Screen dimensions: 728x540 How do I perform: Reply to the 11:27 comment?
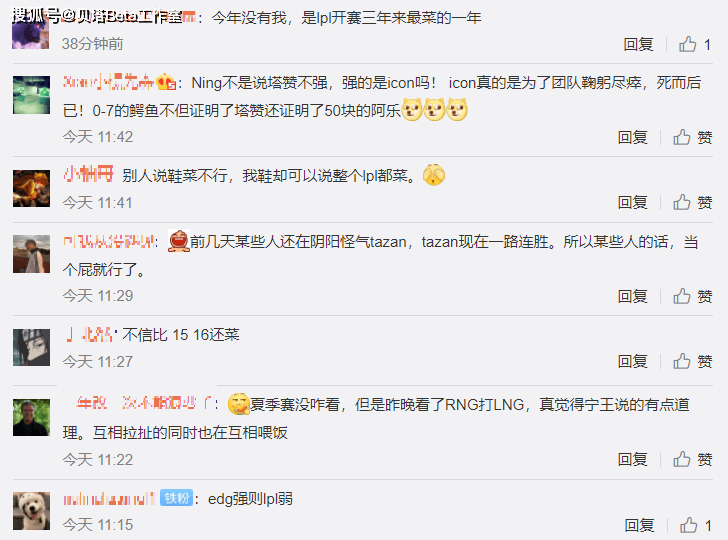coord(632,361)
